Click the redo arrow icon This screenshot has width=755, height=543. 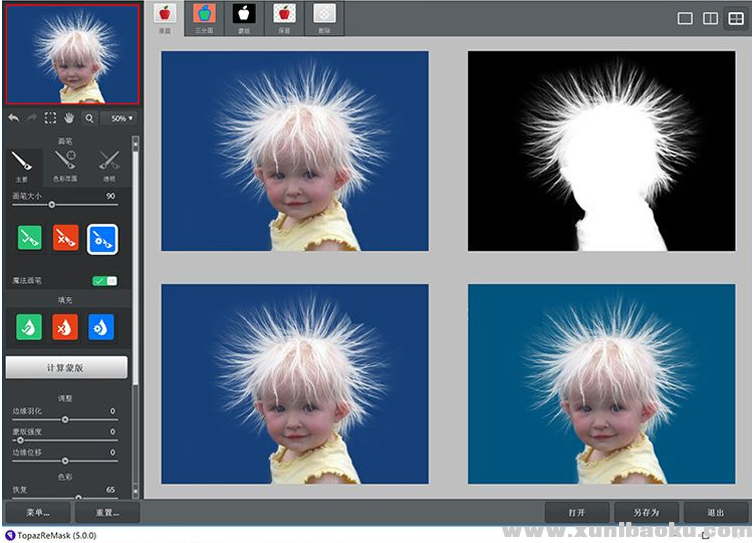pos(32,118)
